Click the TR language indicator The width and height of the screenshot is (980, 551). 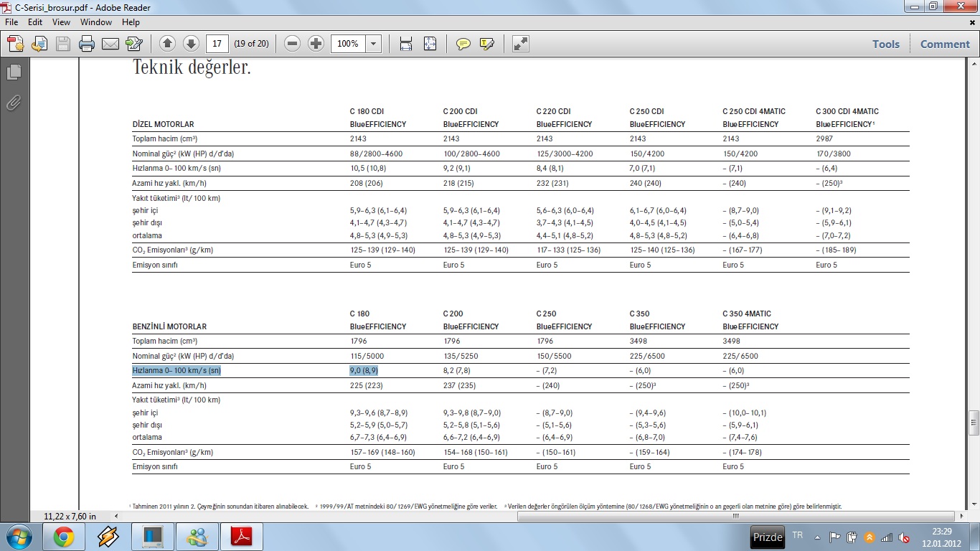[798, 536]
